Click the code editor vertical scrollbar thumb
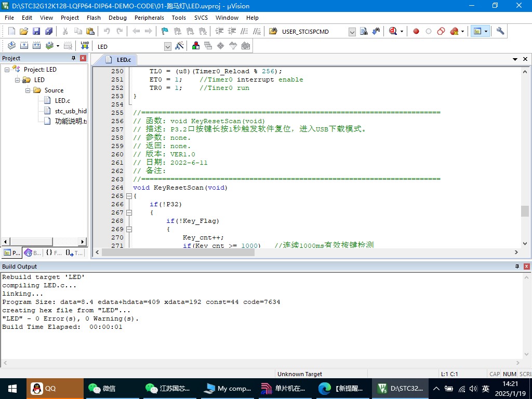 point(525,211)
